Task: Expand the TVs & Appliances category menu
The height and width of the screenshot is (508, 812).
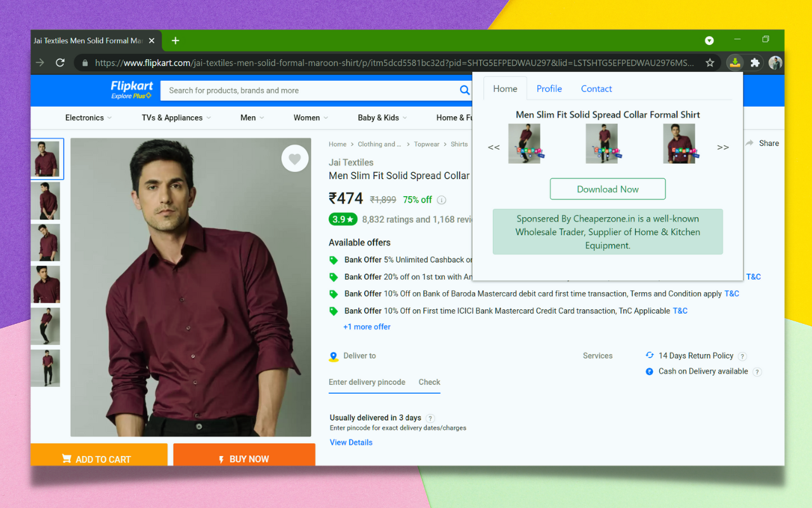Action: (x=176, y=117)
